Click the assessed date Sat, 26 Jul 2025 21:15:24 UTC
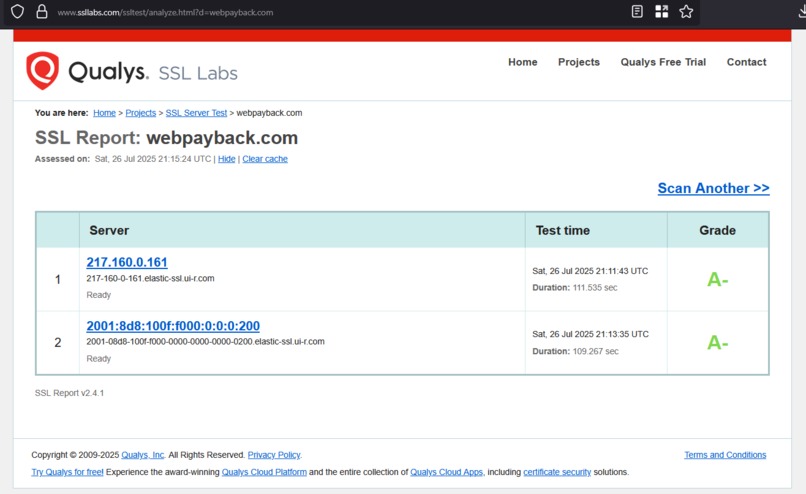The width and height of the screenshot is (806, 494). [x=153, y=159]
